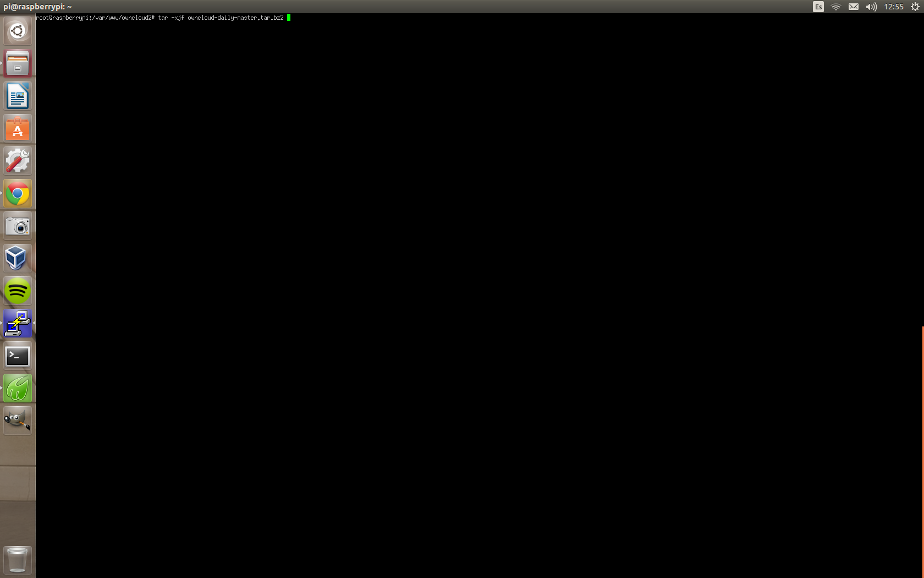
Task: Launch the green leaf Midori application
Action: pyautogui.click(x=18, y=389)
